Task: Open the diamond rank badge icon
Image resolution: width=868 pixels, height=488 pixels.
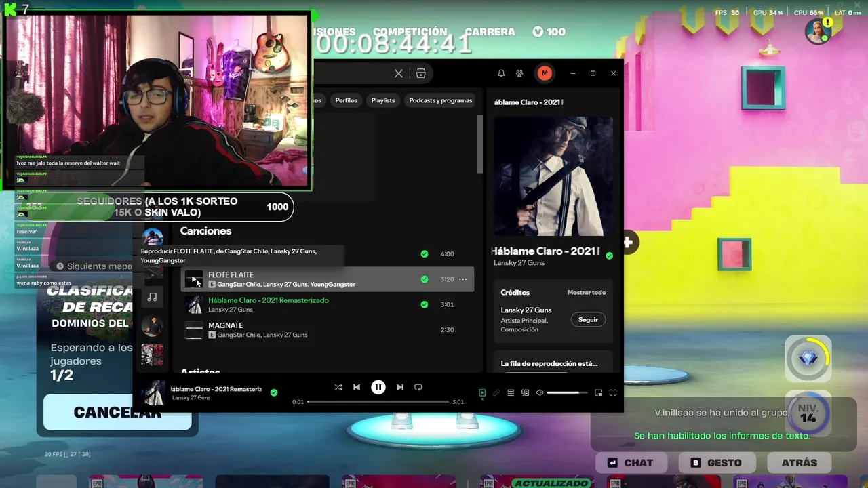Action: (808, 358)
